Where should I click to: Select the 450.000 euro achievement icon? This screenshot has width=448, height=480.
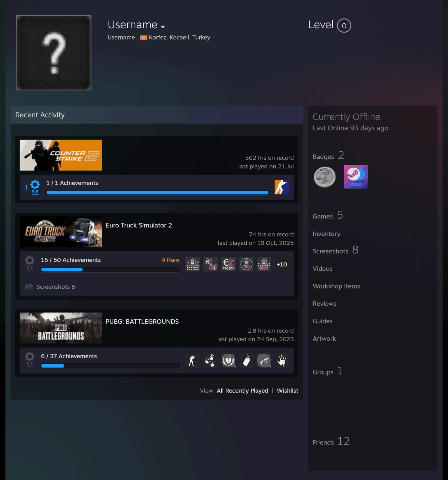pos(228,264)
